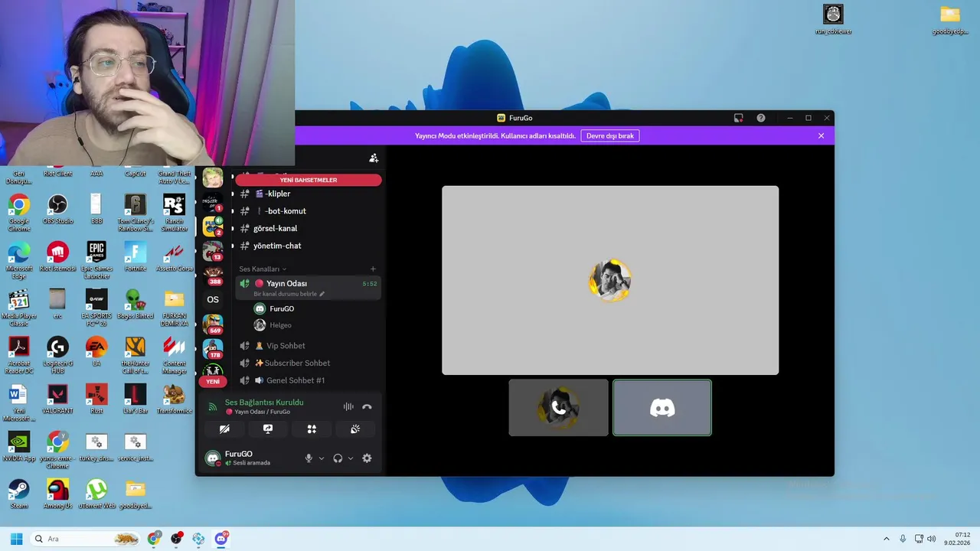Open VALORANT desktop shortcut
The width and height of the screenshot is (980, 551).
click(x=57, y=399)
